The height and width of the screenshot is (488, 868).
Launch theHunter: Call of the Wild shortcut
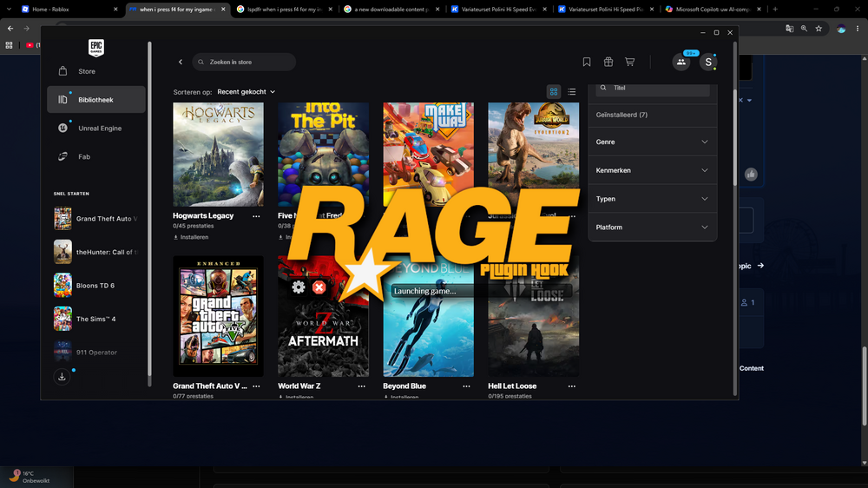click(95, 252)
